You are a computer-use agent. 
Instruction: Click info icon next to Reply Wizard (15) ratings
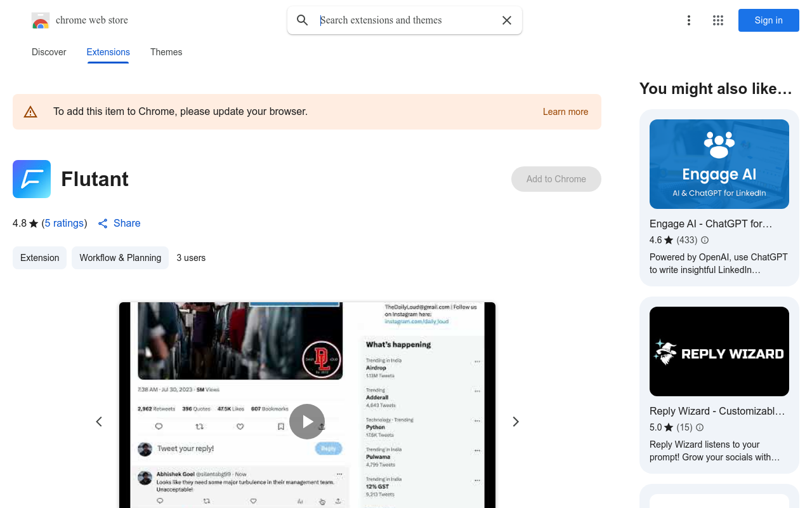pyautogui.click(x=700, y=427)
